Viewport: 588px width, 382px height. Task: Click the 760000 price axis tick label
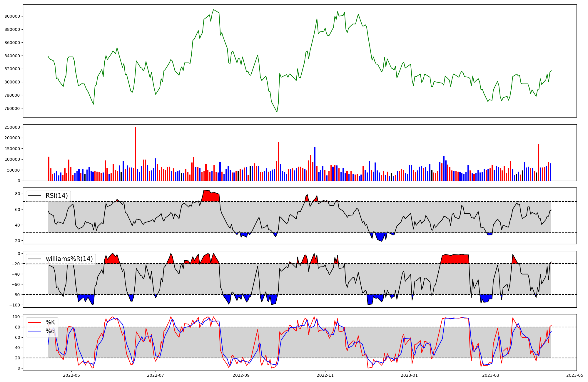(x=12, y=108)
